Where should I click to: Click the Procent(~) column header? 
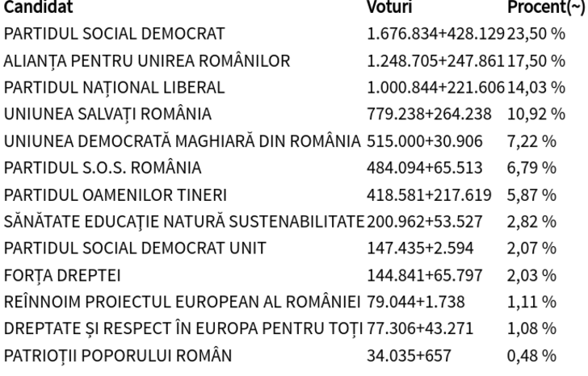[x=543, y=8]
